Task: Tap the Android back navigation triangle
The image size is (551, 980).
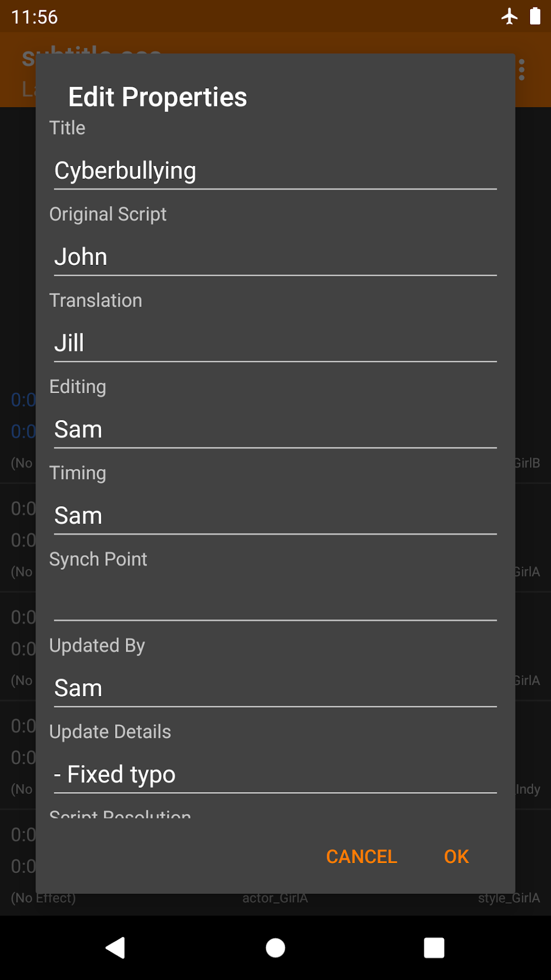Action: (x=116, y=948)
